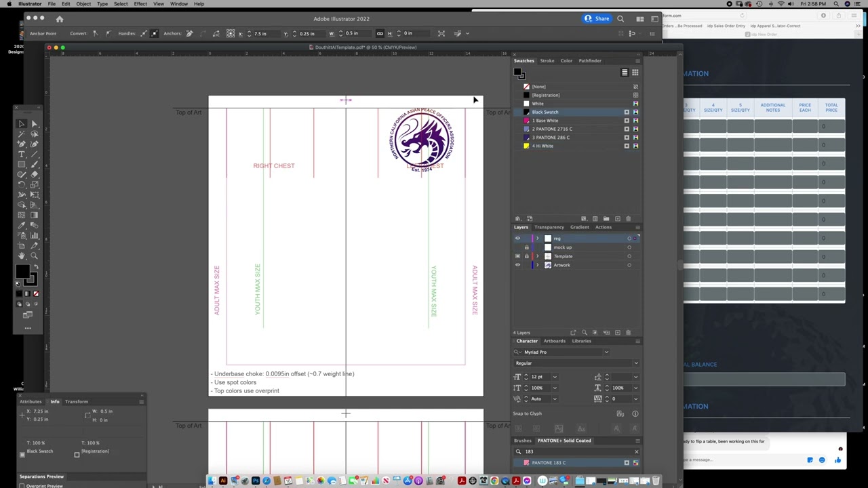
Task: Open the Swatches panel options menu
Action: 637,60
